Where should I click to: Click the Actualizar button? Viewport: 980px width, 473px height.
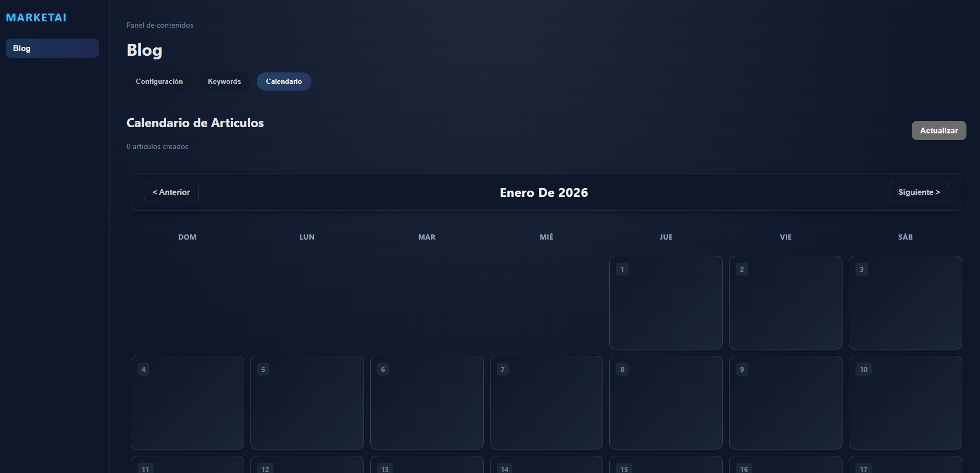[939, 130]
